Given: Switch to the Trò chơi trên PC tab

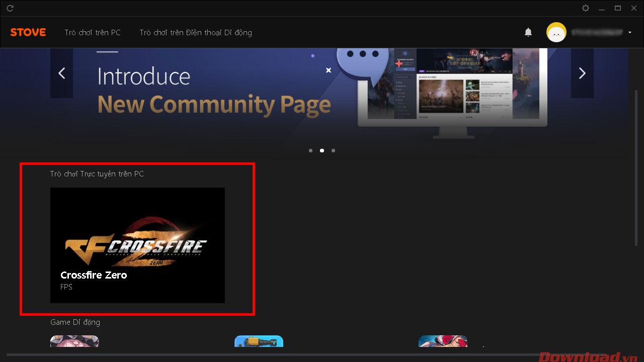Looking at the screenshot, I should [93, 33].
